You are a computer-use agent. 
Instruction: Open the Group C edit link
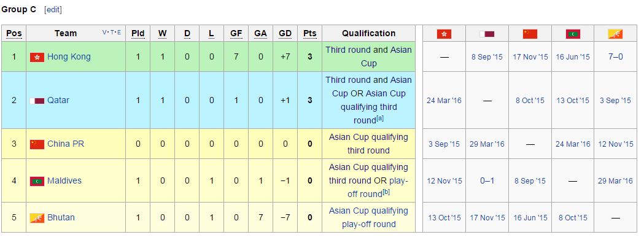click(53, 9)
